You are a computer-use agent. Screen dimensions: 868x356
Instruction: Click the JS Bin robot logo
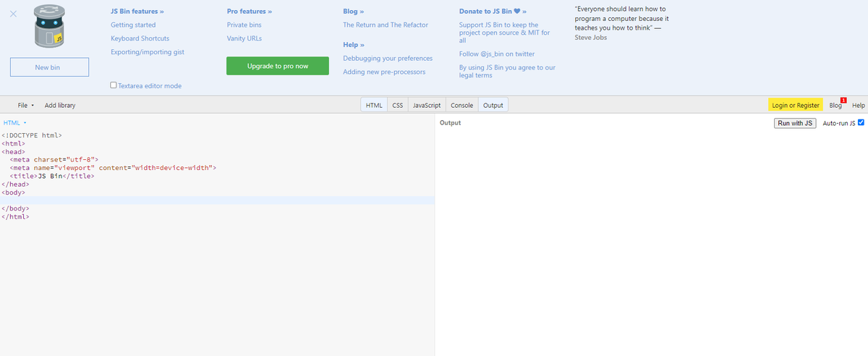tap(49, 27)
